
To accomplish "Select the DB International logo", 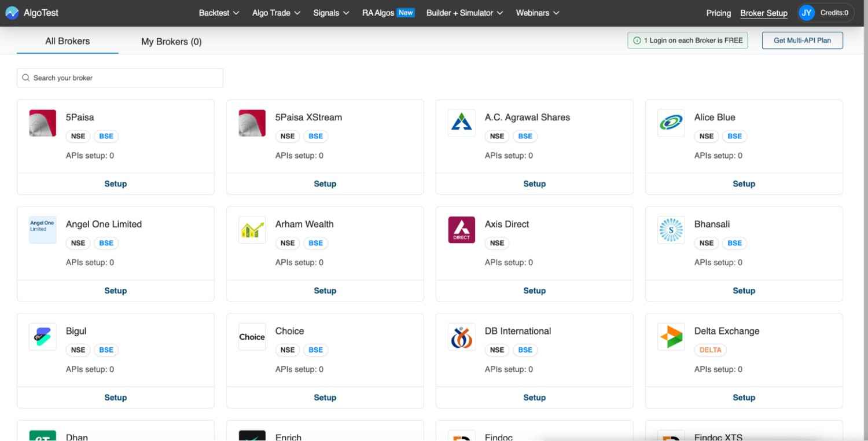I will click(x=462, y=337).
